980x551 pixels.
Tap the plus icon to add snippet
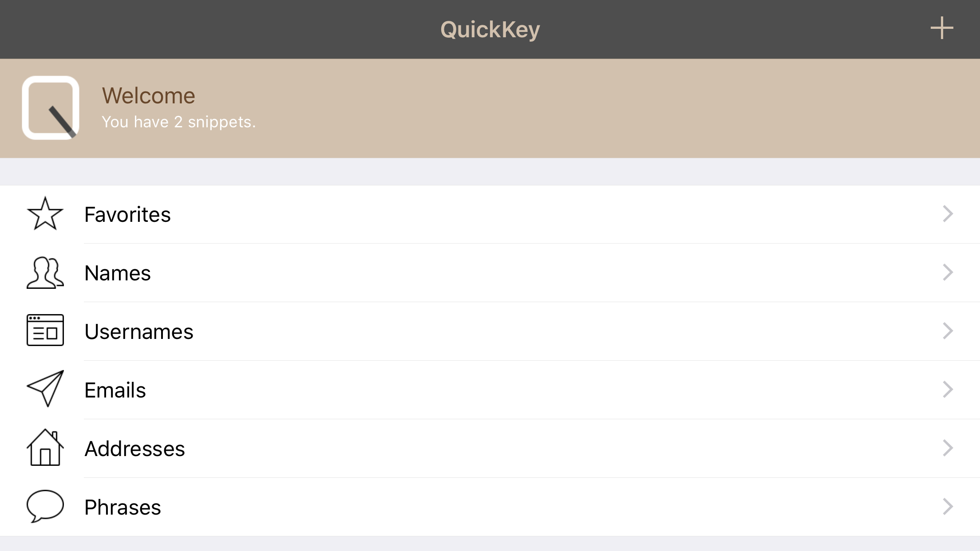(942, 28)
